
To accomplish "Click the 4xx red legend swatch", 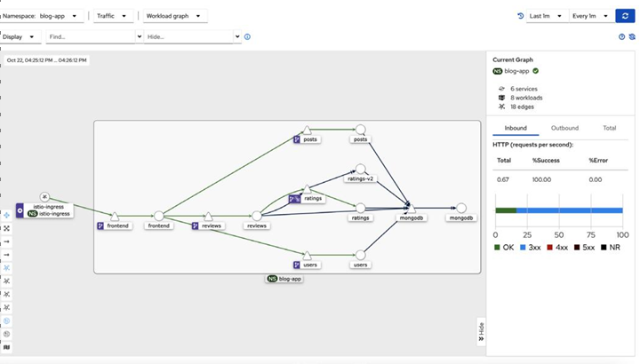I will 550,248.
